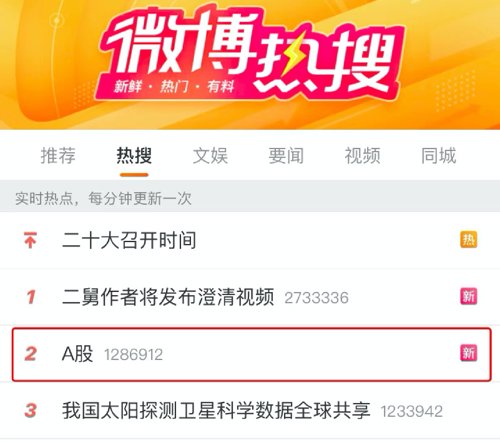The width and height of the screenshot is (500, 443).
Task: Switch to the 推荐 tab
Action: 58,155
